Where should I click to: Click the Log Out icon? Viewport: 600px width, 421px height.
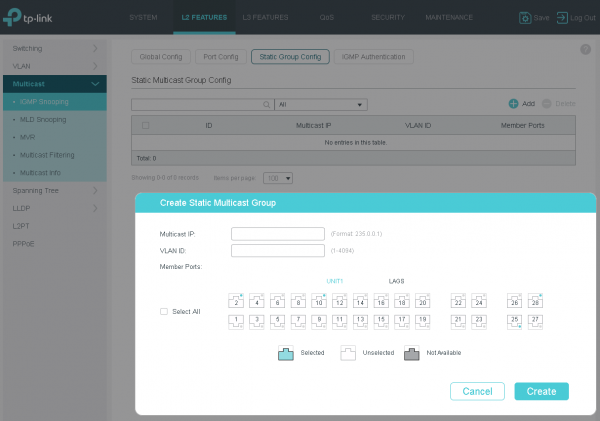click(x=562, y=18)
